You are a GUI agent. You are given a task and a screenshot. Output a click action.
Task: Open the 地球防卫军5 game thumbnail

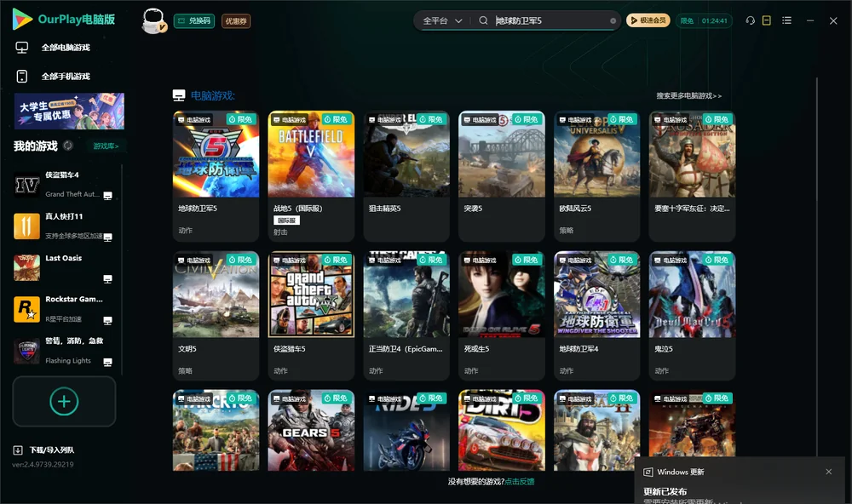click(x=216, y=154)
